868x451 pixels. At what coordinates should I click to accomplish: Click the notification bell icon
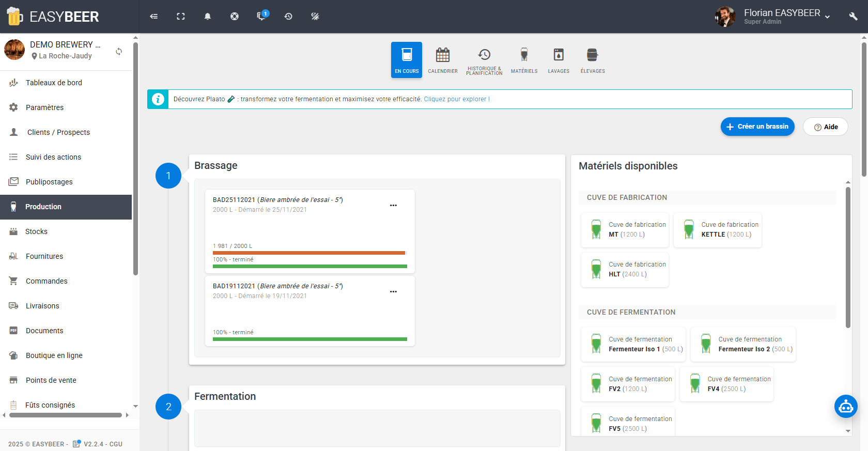208,17
